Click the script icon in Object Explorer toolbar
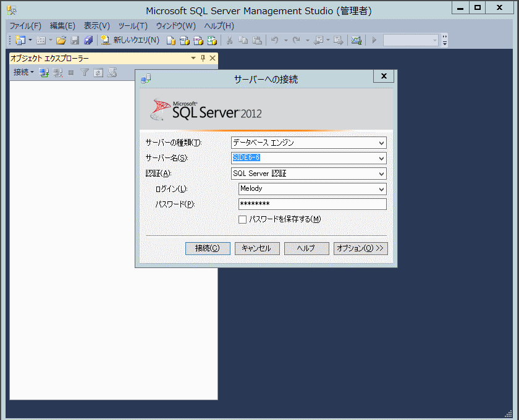519x420 pixels. 112,72
